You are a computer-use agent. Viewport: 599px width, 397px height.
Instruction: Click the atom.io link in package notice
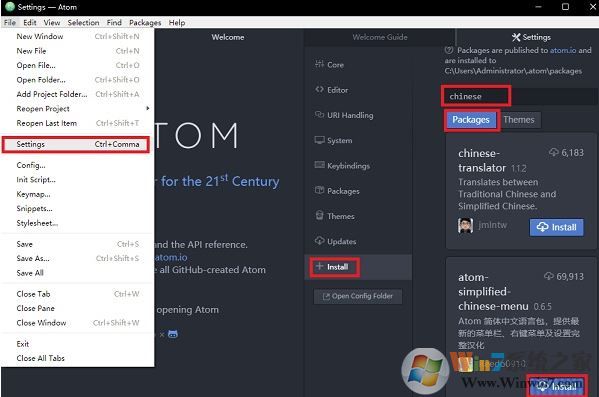point(563,50)
